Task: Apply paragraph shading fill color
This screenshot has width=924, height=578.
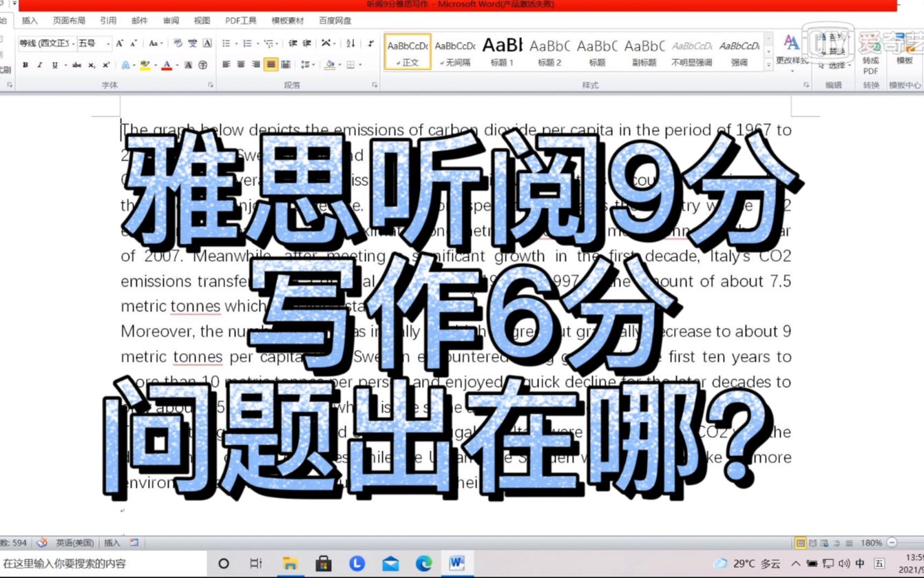Action: [329, 65]
